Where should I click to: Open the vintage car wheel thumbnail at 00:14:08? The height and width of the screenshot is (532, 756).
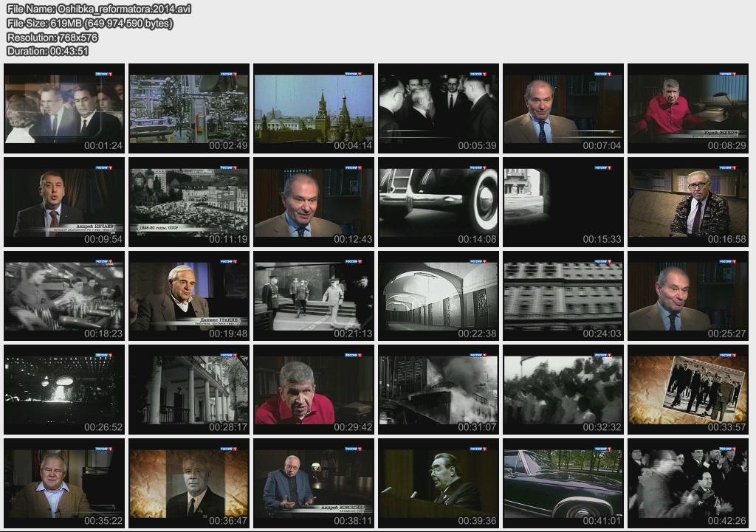click(x=439, y=202)
